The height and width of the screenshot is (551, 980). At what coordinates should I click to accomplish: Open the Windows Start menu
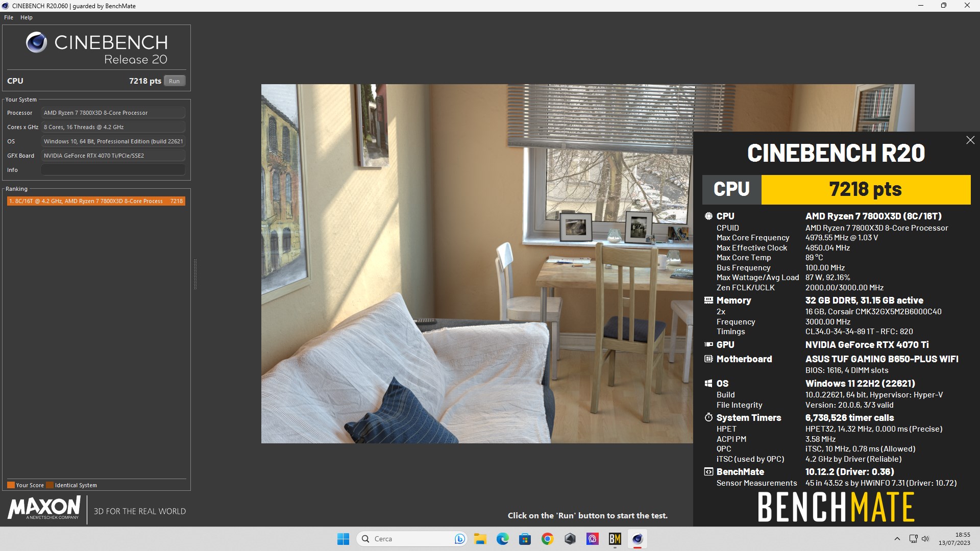(x=343, y=539)
